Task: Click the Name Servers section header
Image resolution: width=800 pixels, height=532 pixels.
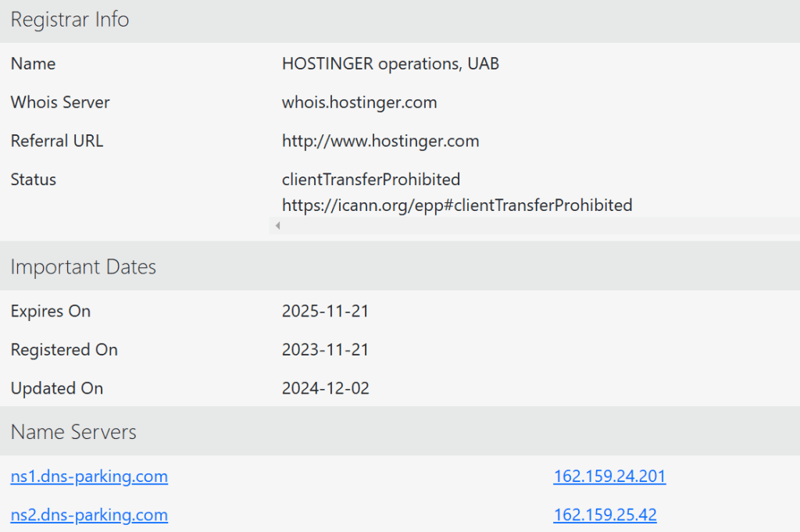Action: (x=73, y=432)
